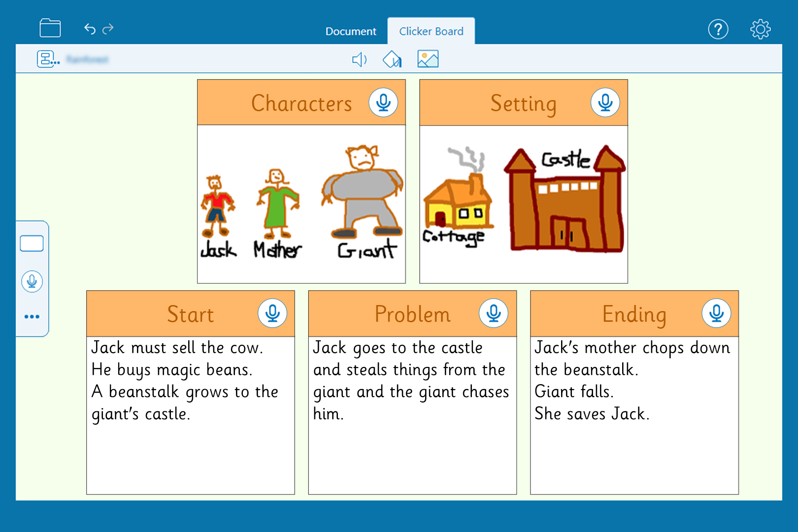Record audio for the Setting cell
The image size is (798, 532).
click(605, 102)
